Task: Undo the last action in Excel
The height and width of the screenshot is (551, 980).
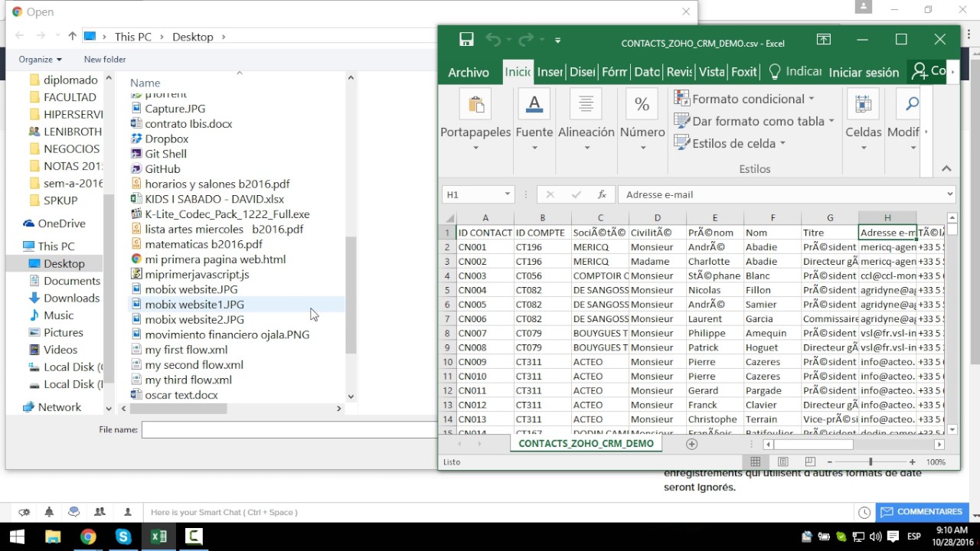Action: (493, 40)
